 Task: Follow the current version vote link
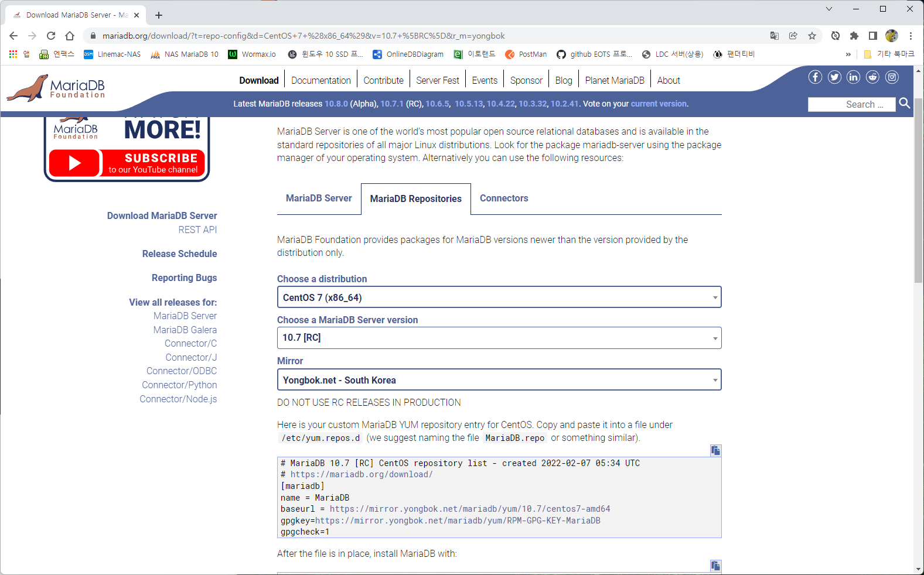[659, 104]
